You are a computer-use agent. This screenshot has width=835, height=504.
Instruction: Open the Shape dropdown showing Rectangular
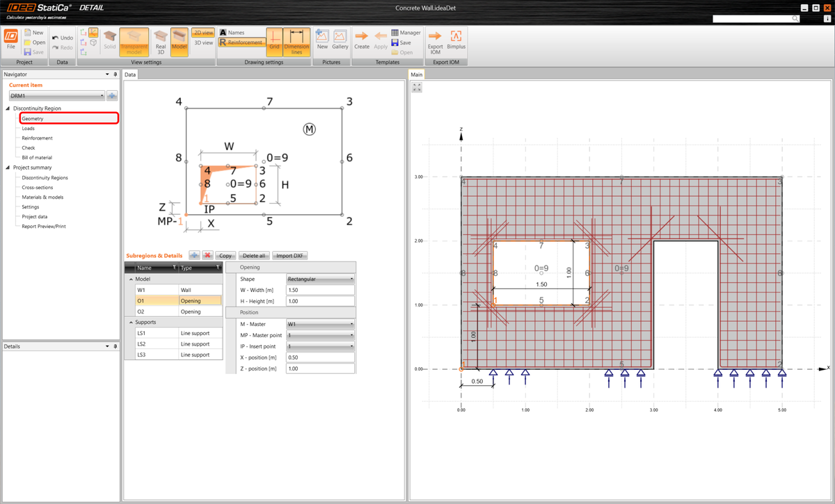(x=319, y=278)
